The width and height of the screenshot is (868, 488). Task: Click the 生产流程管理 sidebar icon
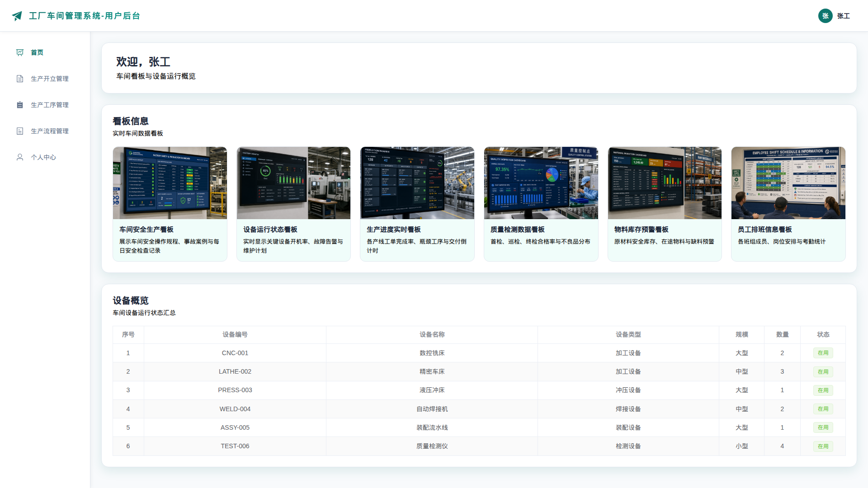[20, 131]
